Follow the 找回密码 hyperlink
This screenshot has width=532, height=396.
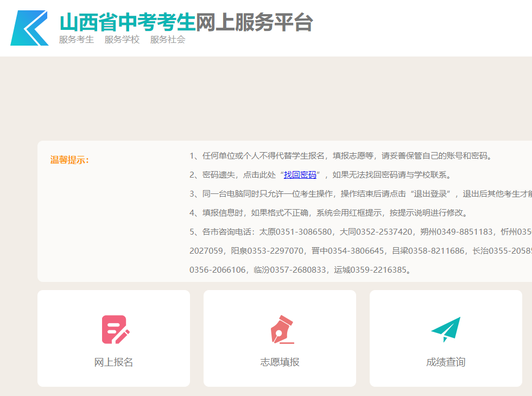tap(300, 175)
